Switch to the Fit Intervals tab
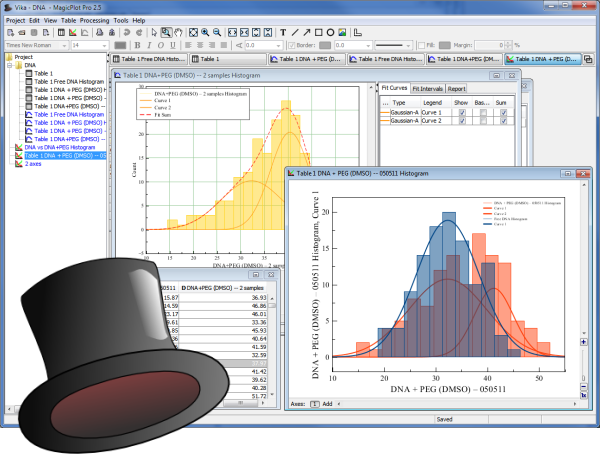The height and width of the screenshot is (470, 600). click(427, 89)
